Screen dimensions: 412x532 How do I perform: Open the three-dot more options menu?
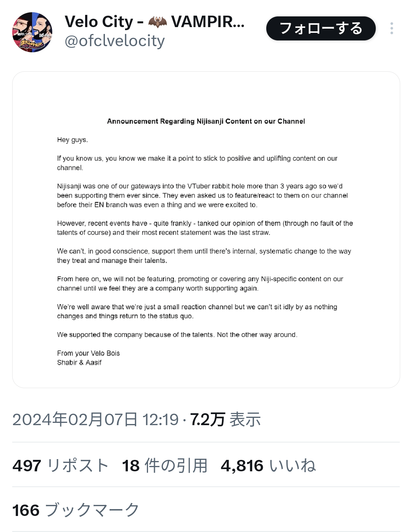(x=391, y=29)
